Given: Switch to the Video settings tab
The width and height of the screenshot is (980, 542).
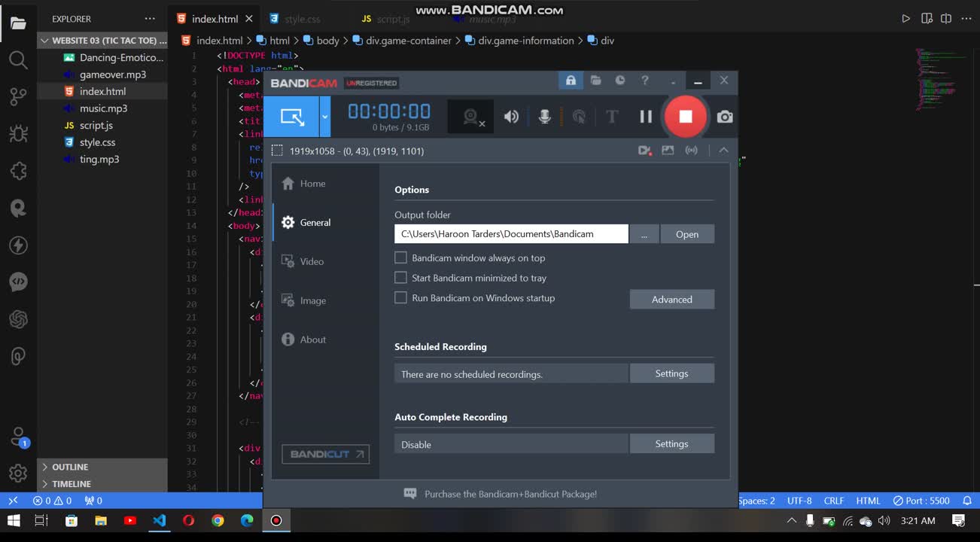Looking at the screenshot, I should 312,261.
